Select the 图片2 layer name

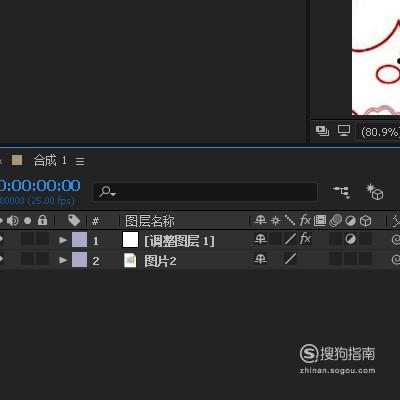click(x=160, y=261)
